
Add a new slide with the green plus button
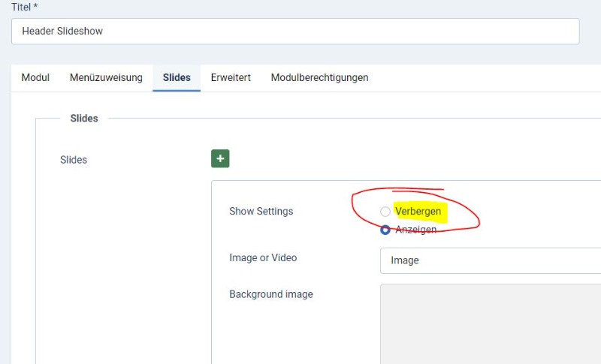(220, 158)
